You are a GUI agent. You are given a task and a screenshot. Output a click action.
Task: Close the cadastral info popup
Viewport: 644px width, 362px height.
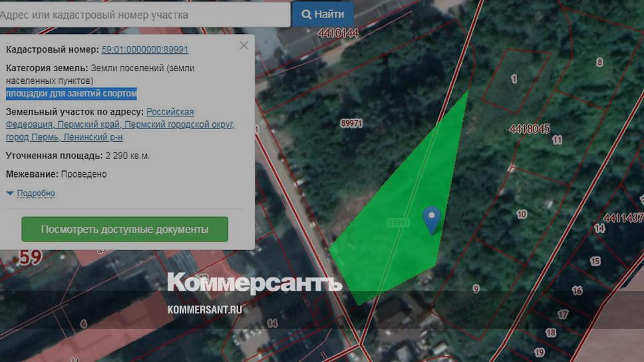[243, 45]
